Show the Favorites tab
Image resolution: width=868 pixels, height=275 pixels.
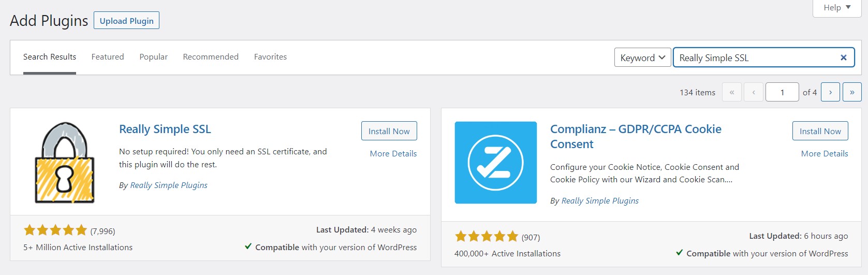270,57
